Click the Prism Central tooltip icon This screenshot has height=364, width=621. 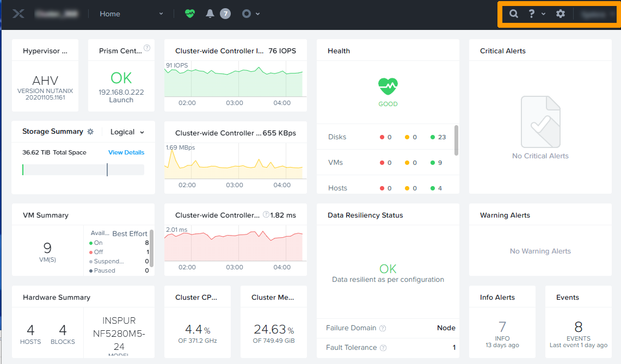tap(146, 48)
